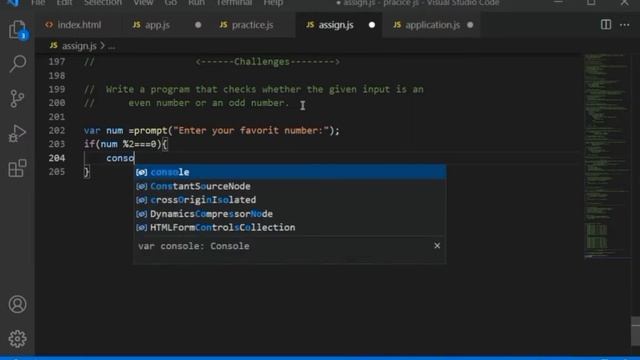Click the closing brace on line 205
Image resolution: width=640 pixels, height=360 pixels.
(87, 172)
